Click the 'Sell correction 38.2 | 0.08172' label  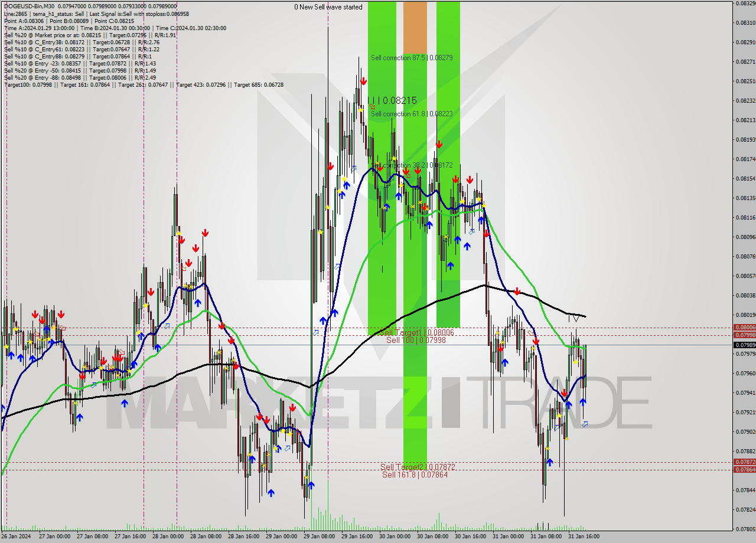pos(412,165)
